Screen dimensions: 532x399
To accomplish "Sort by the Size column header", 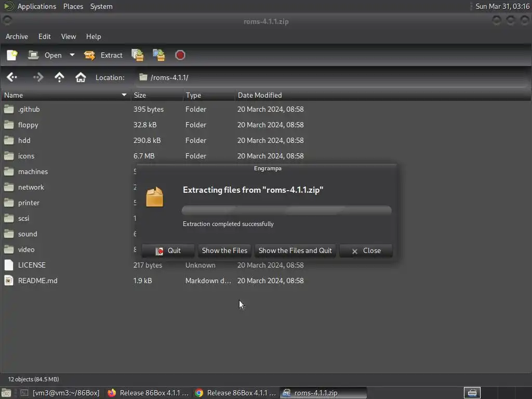I will [x=157, y=96].
